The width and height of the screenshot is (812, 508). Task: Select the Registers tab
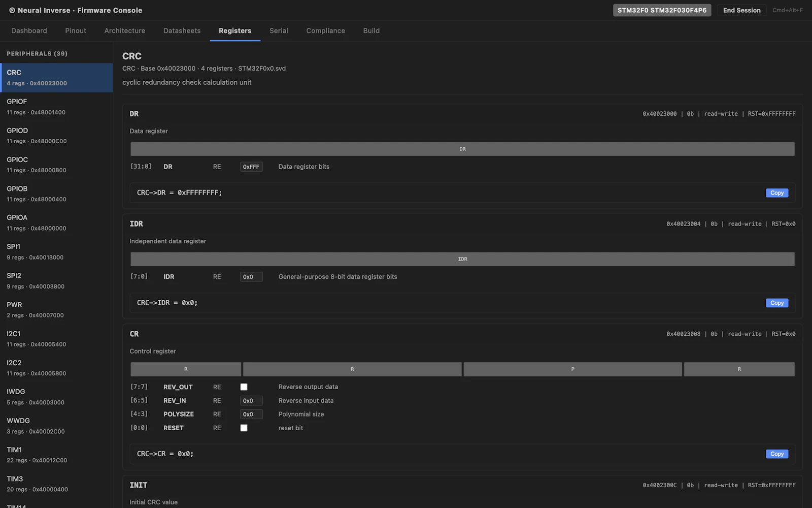(x=235, y=30)
